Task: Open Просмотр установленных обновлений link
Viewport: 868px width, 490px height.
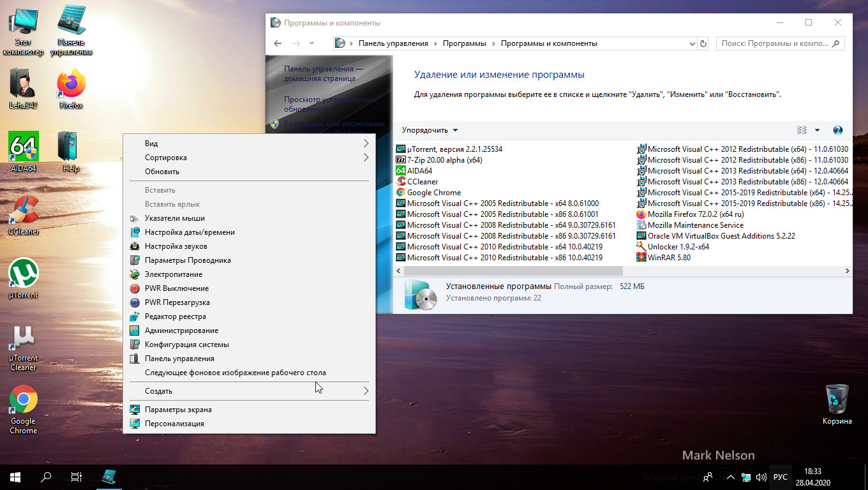Action: pos(329,104)
